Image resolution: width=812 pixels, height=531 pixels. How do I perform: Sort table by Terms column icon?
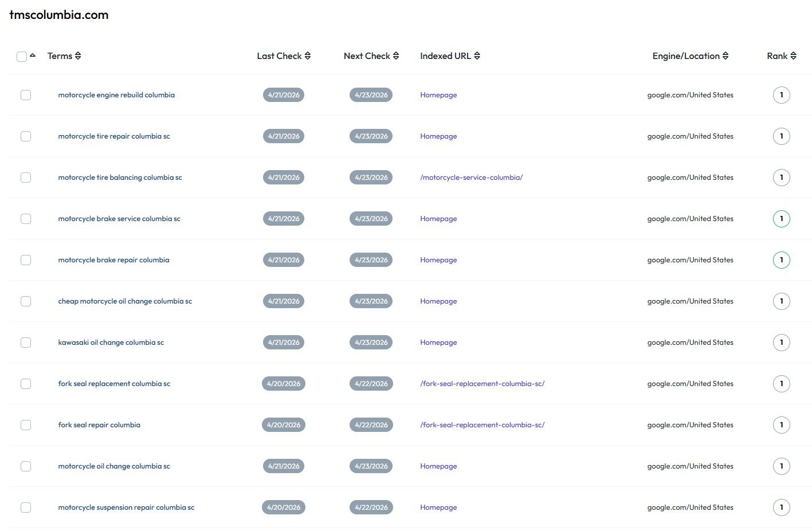[78, 56]
